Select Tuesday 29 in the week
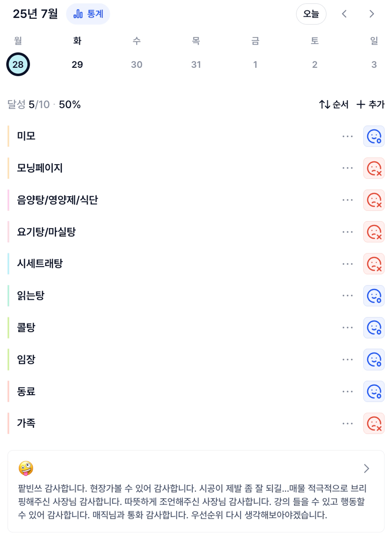This screenshot has height=537, width=392. click(77, 64)
